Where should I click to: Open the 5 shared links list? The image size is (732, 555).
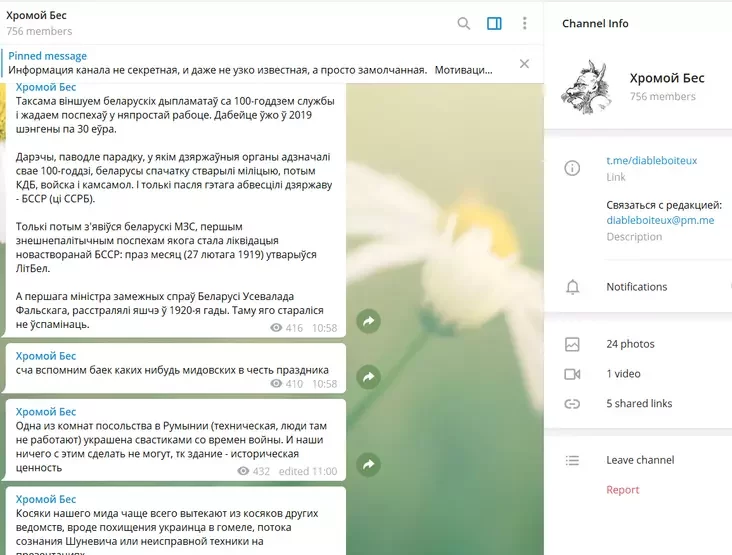point(639,404)
